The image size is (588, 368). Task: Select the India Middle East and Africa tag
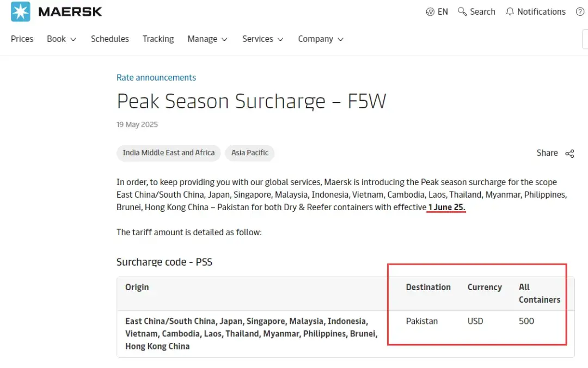[169, 153]
